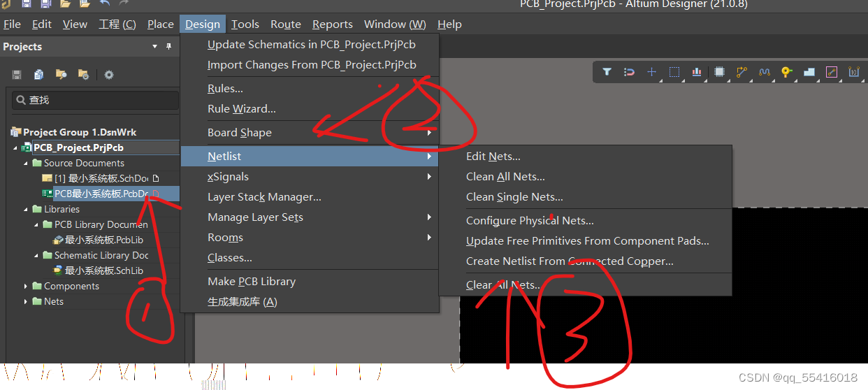Open the Reports menu
Screen dimensions: 868x390
333,24
